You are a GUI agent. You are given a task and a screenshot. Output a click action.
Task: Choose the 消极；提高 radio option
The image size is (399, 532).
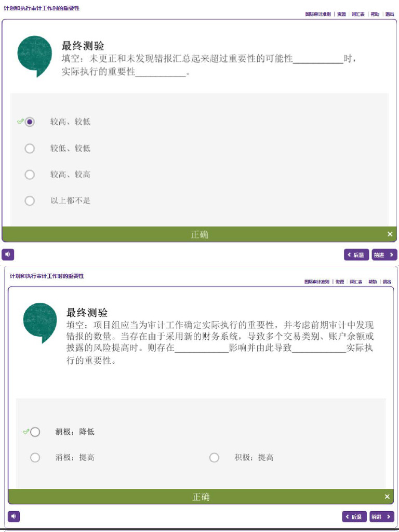click(35, 458)
